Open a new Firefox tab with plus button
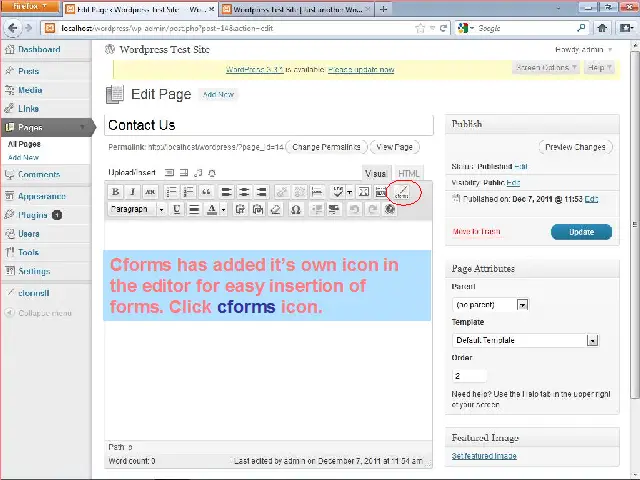The image size is (640, 480). point(383,9)
